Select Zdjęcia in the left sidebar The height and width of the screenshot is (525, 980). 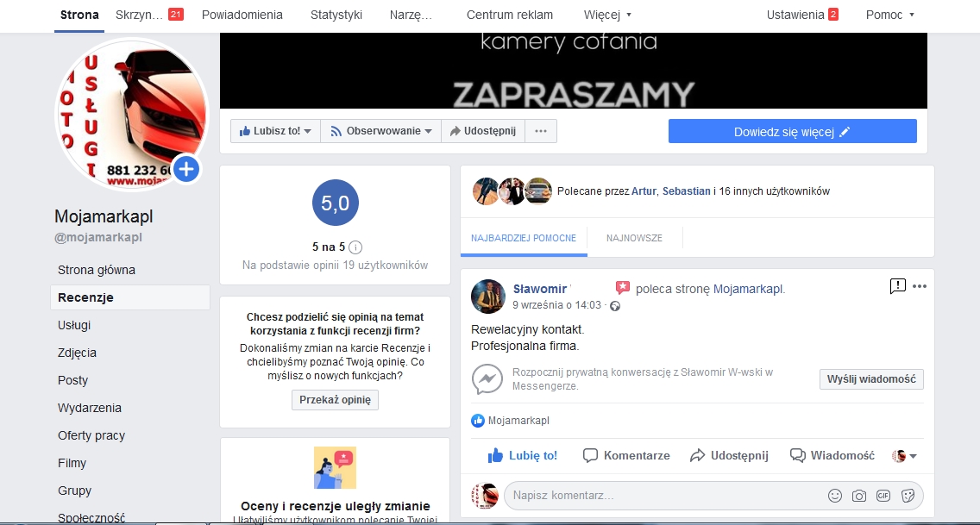[x=77, y=353]
